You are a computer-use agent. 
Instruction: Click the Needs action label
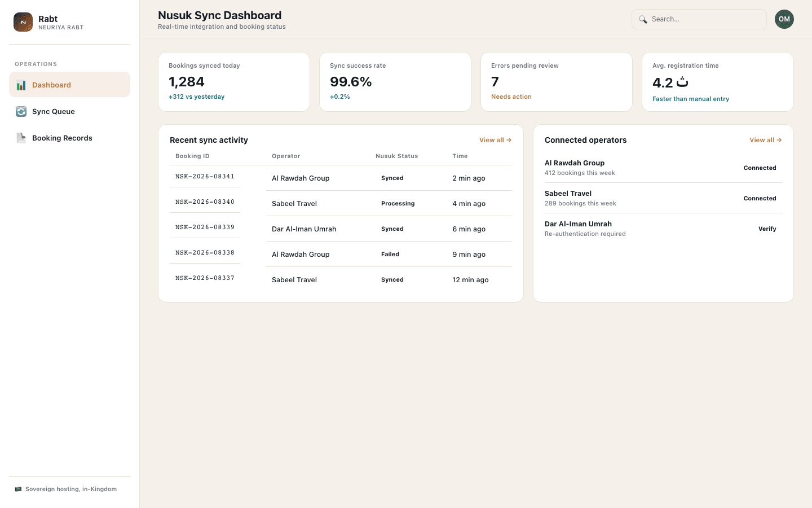(511, 97)
